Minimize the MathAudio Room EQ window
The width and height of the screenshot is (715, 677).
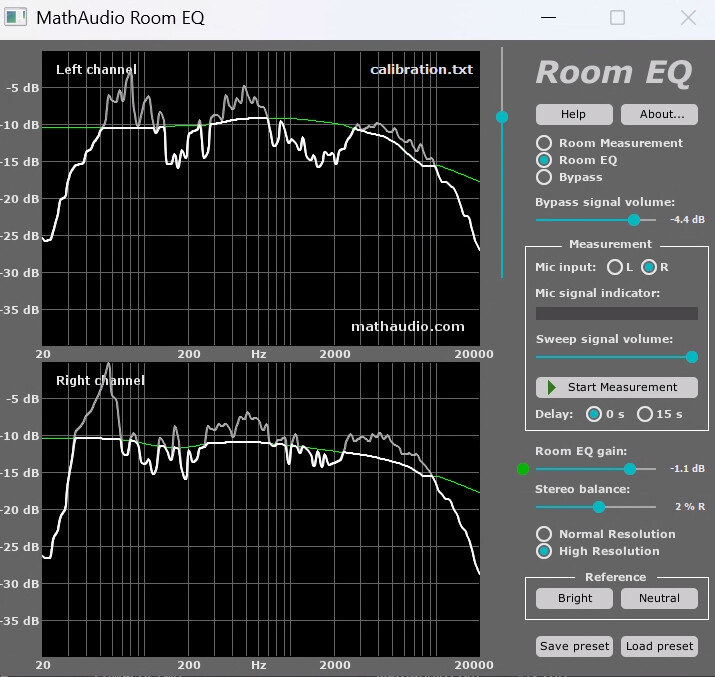click(547, 18)
